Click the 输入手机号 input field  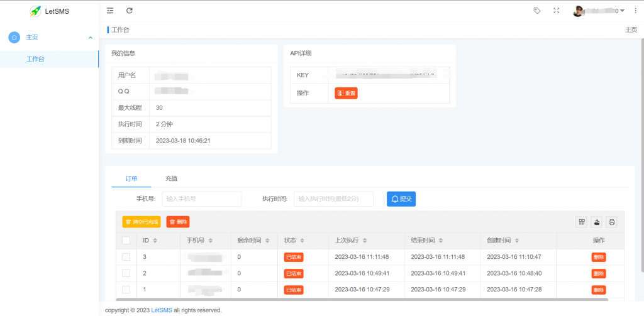click(x=201, y=199)
